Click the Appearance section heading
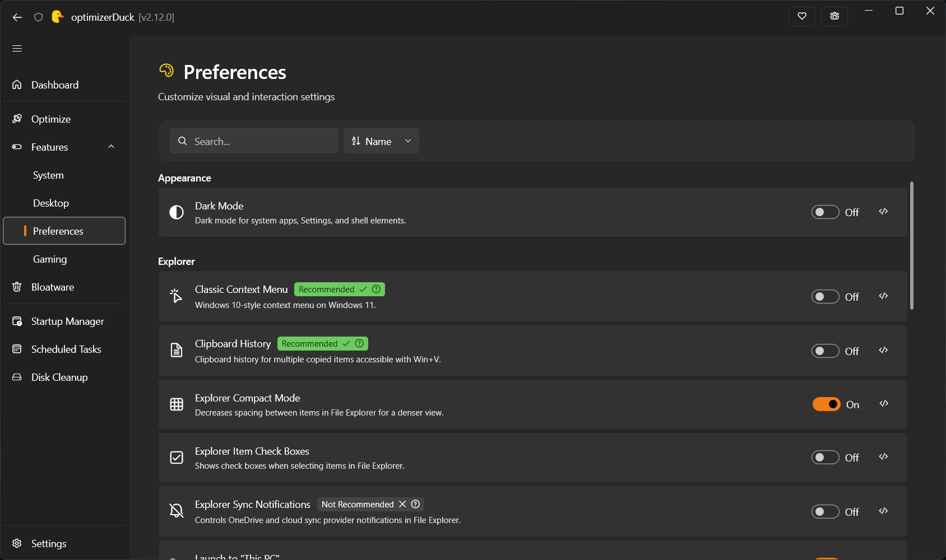This screenshot has width=946, height=560. pyautogui.click(x=184, y=178)
